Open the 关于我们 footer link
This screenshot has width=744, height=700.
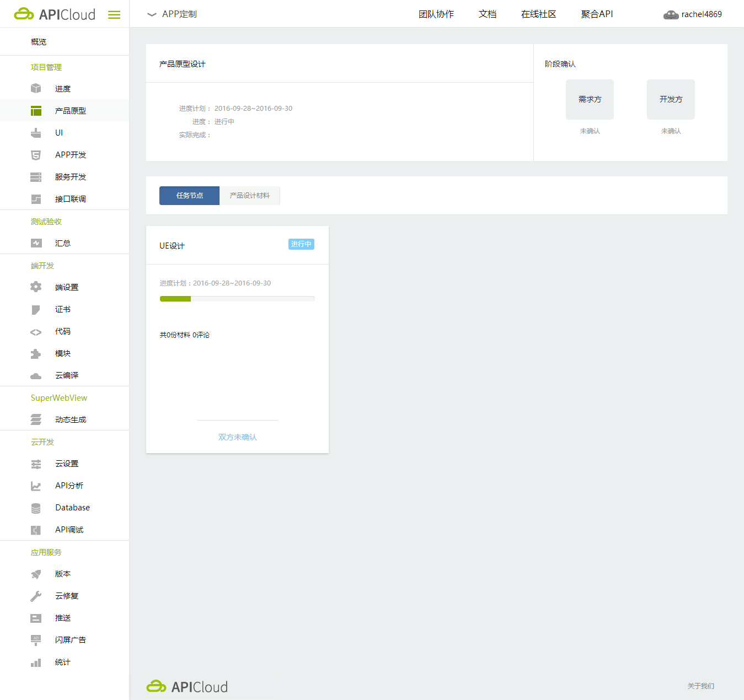[700, 686]
